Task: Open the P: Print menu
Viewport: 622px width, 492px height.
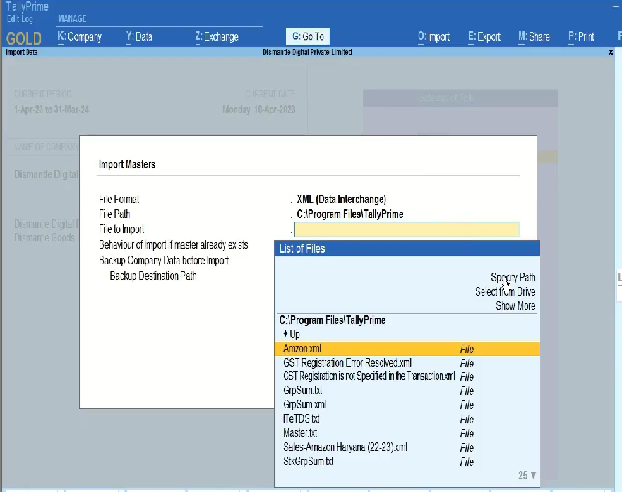Action: [x=581, y=37]
